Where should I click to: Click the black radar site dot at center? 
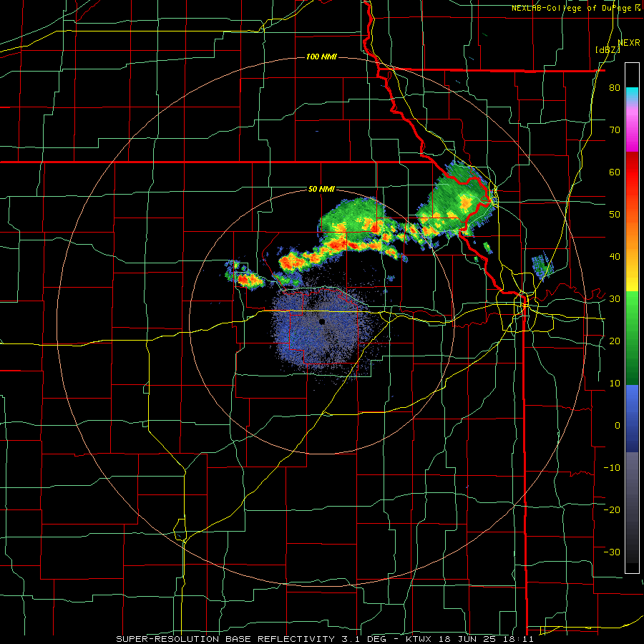[322, 321]
